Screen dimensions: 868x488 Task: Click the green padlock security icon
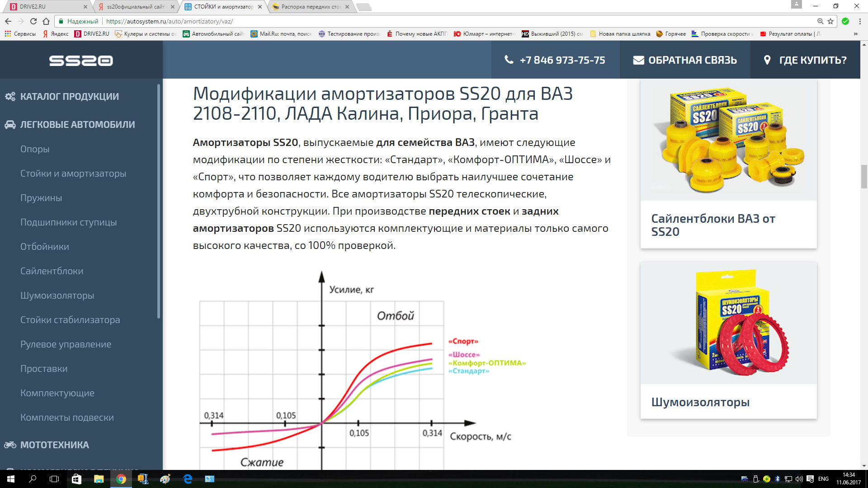click(x=61, y=21)
